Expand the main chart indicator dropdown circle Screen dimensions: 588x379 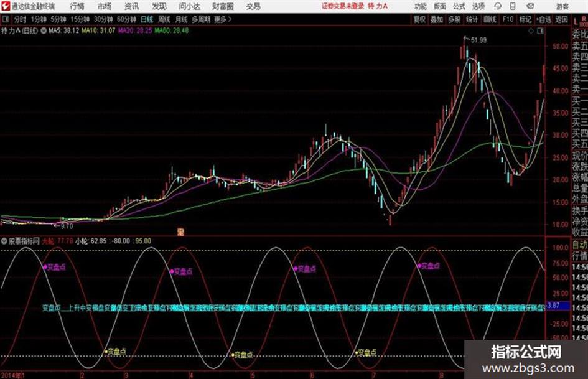[44, 30]
